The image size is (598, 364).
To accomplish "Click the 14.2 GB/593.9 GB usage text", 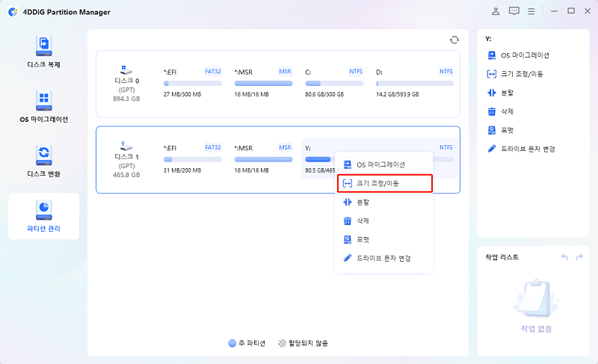I will [398, 94].
